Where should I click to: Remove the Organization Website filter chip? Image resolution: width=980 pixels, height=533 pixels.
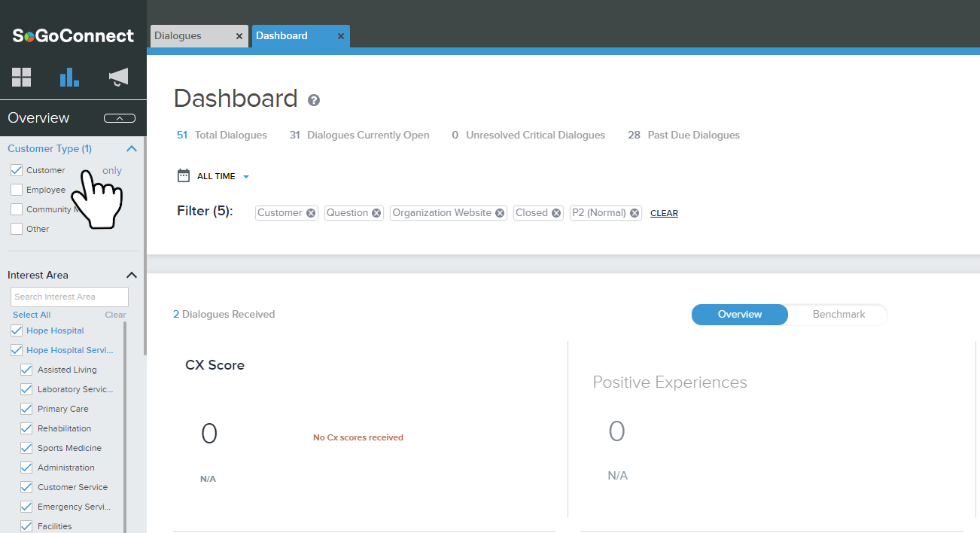(x=500, y=213)
